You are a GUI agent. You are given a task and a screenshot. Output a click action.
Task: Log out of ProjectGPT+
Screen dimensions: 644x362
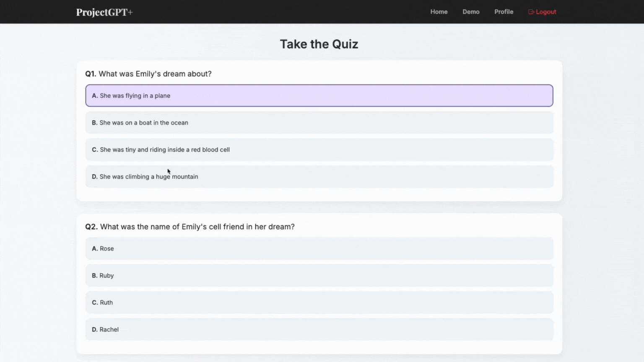tap(542, 12)
